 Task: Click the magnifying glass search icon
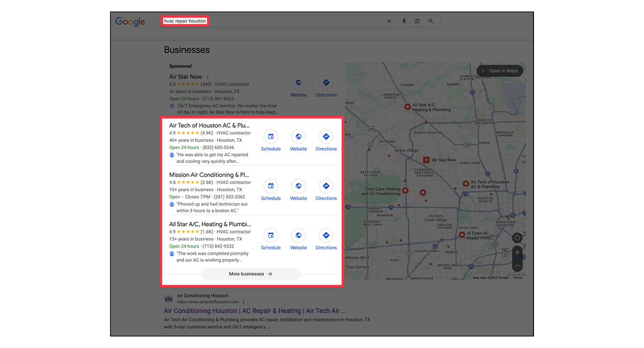430,21
